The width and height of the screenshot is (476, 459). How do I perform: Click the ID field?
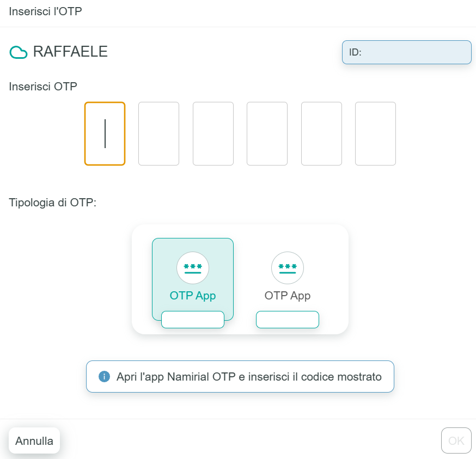coord(407,52)
